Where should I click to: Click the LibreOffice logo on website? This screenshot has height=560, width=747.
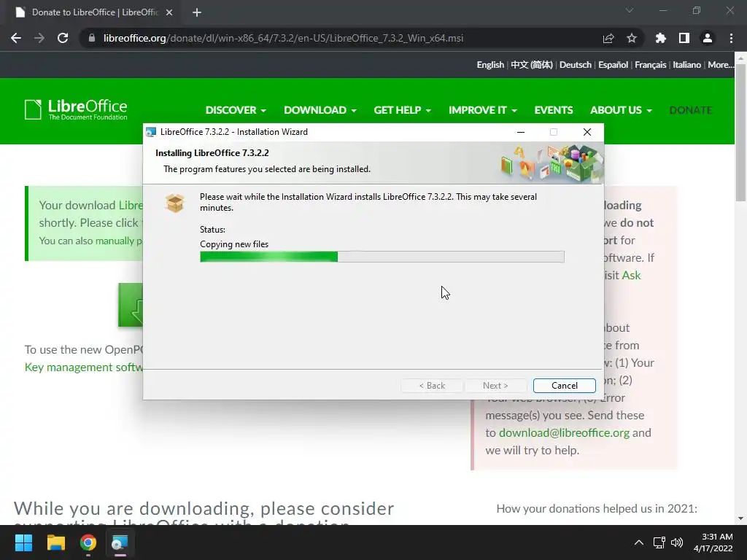[76, 109]
